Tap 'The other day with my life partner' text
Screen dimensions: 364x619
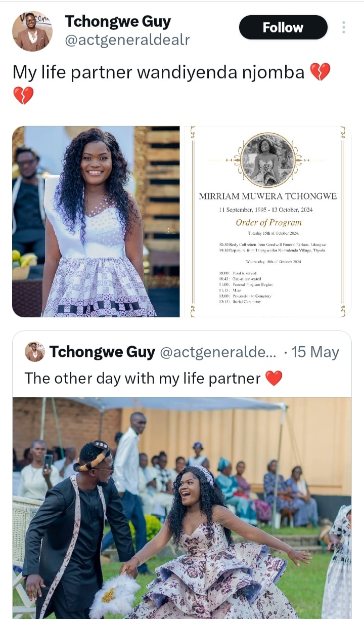click(143, 378)
